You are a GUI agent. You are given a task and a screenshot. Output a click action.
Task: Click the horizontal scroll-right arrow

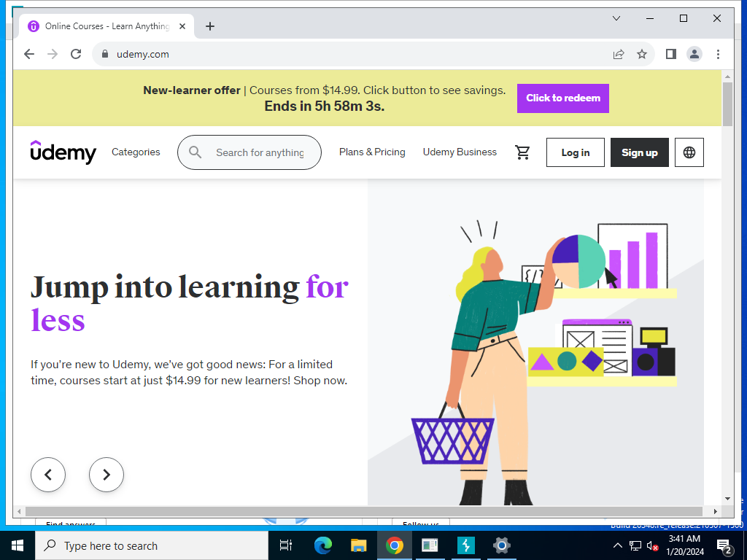[716, 511]
